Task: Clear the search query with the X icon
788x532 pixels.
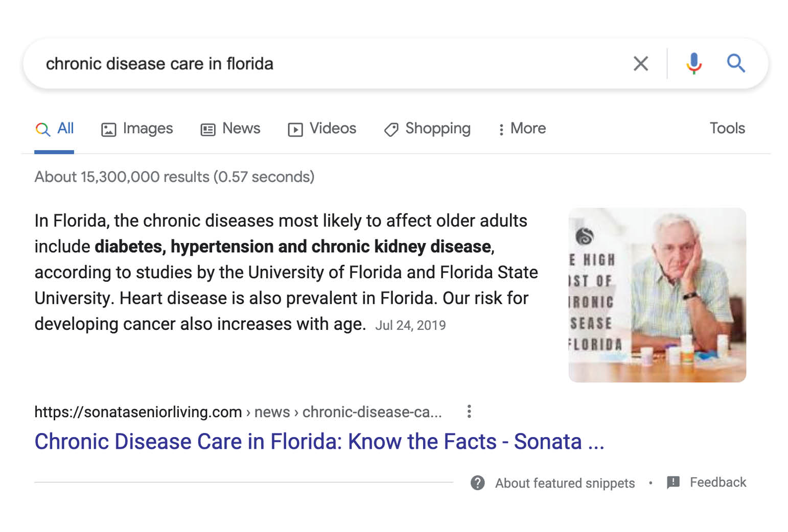Action: pos(640,64)
